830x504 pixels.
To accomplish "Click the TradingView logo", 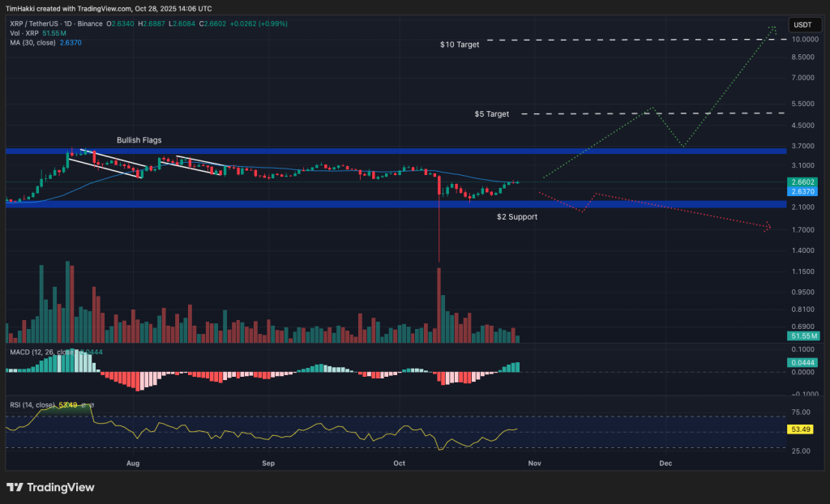I will click(50, 487).
